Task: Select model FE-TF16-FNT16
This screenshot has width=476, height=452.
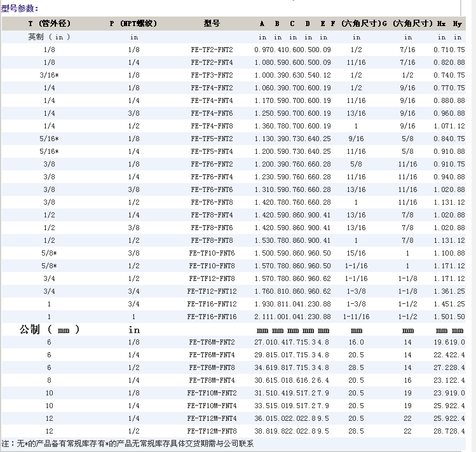Action: tap(212, 317)
